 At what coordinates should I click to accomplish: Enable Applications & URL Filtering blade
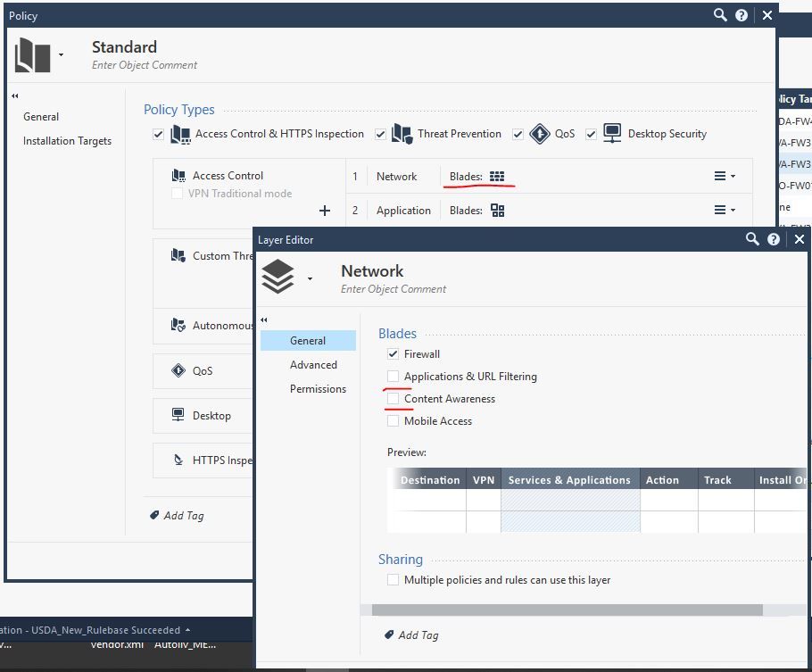click(394, 377)
